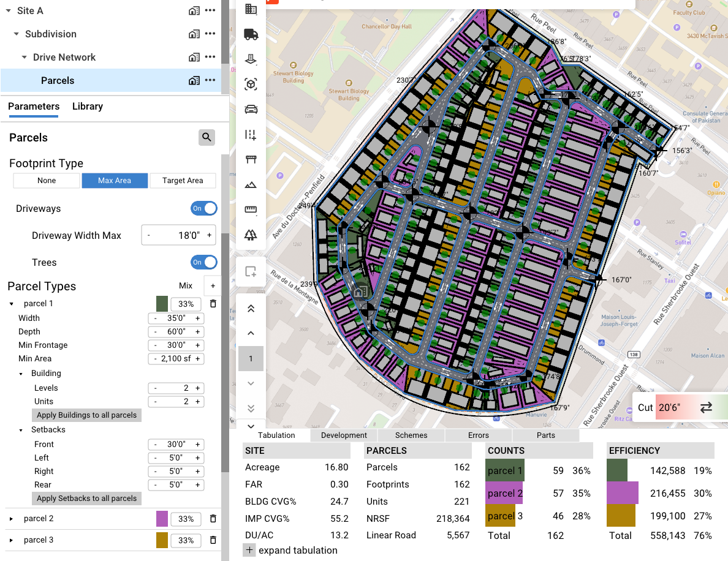Set Footprint Type to None

47,181
